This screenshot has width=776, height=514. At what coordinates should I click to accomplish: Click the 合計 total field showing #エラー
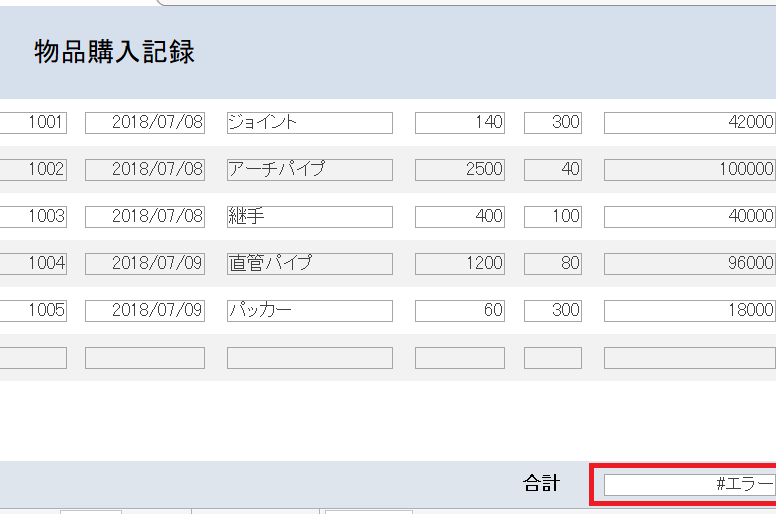(689, 485)
